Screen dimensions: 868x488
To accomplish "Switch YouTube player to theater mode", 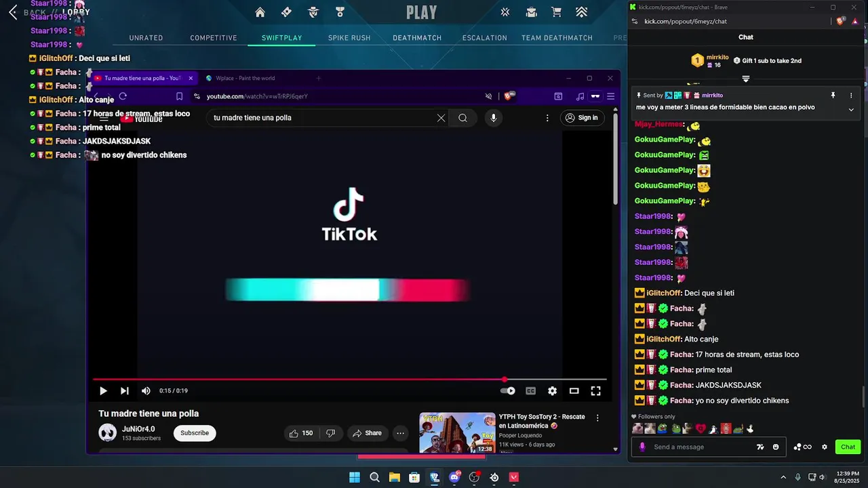I will click(574, 391).
